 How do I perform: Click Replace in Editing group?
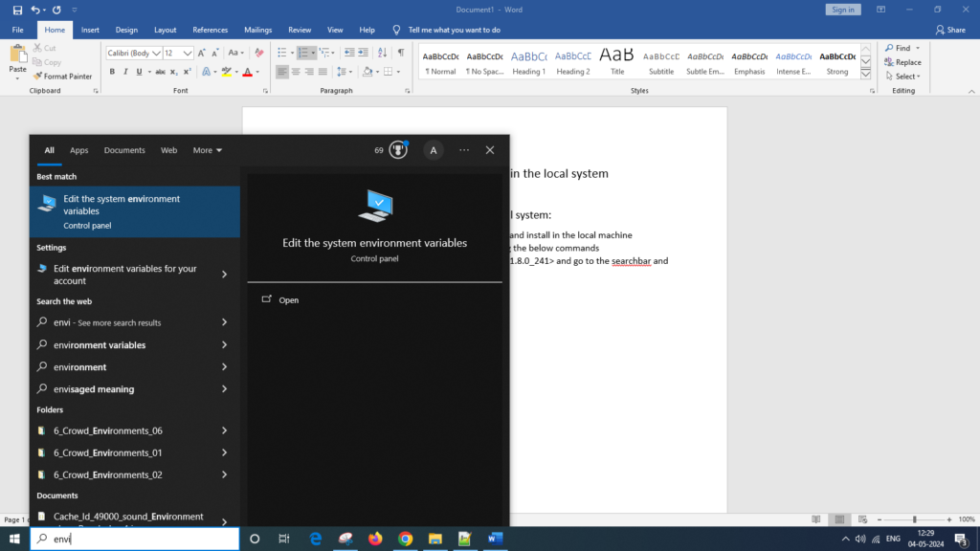tap(902, 62)
